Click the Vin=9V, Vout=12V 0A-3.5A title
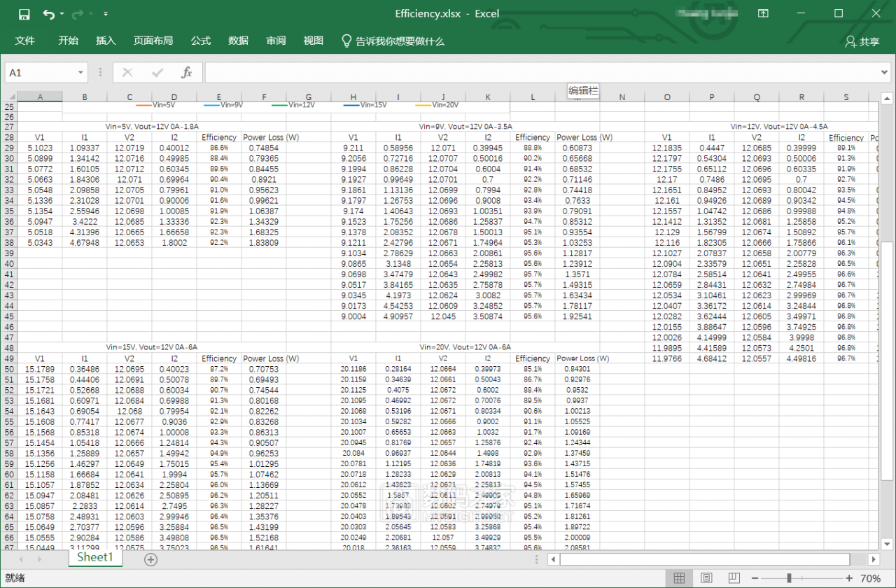Screen dimensions: 896x588 (466, 127)
